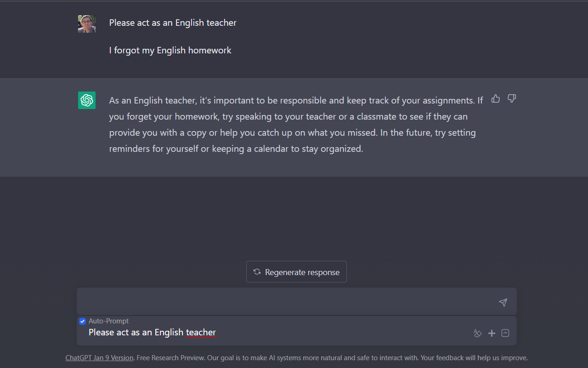
Task: Click the ChatGPT logo avatar beside the response
Action: [x=87, y=100]
